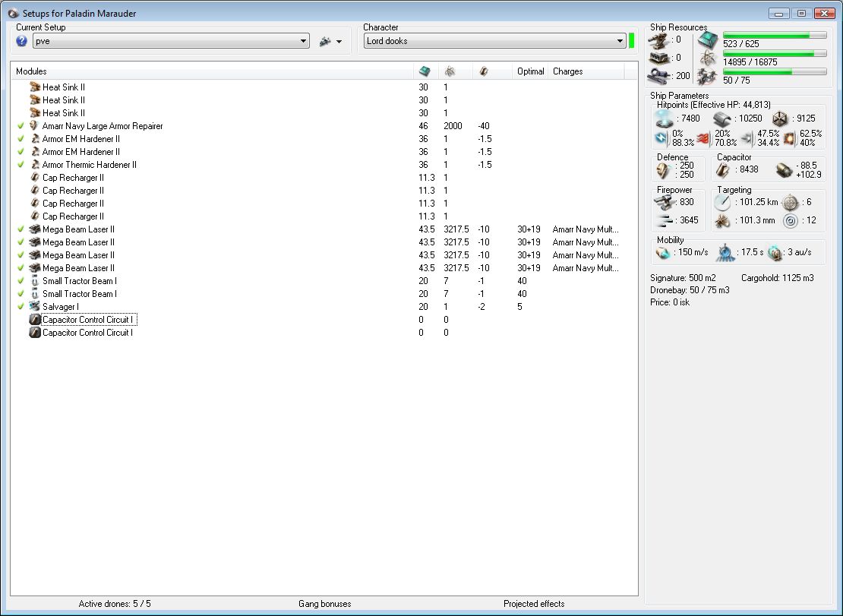
Task: Select the Armor Thermic Hardener II row
Action: click(x=324, y=165)
